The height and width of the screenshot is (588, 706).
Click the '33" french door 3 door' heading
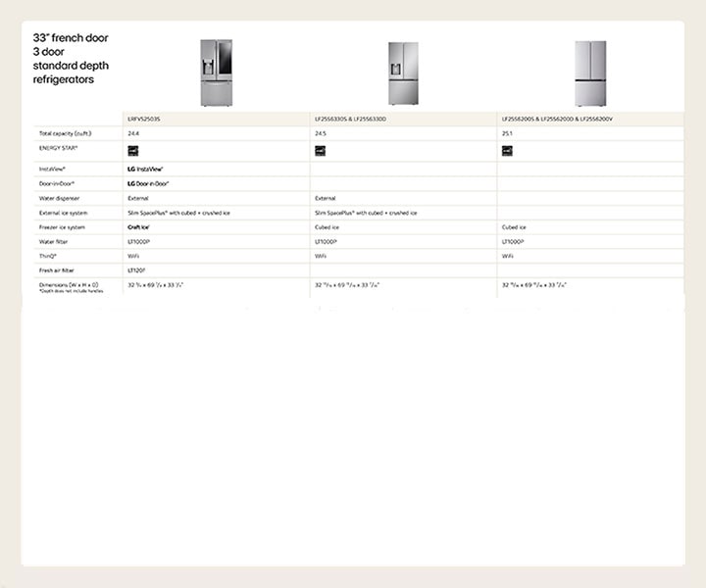71,44
